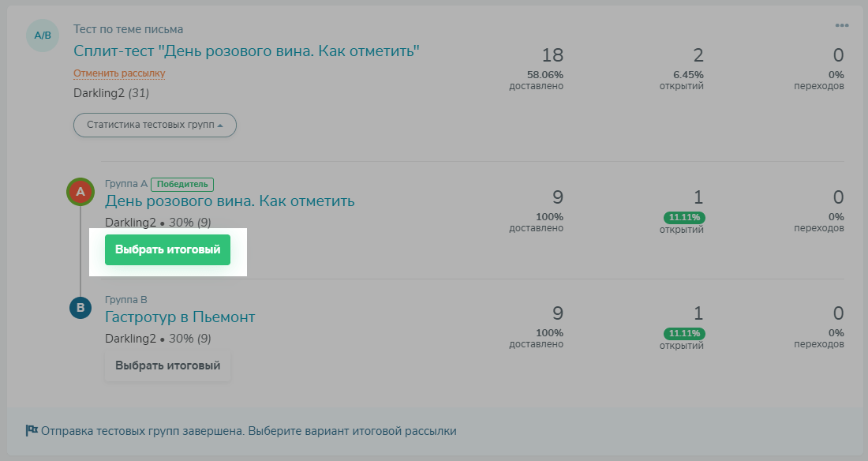The image size is (868, 461).
Task: Open 'День розового вина. Как отметить' group A link
Action: click(x=230, y=201)
